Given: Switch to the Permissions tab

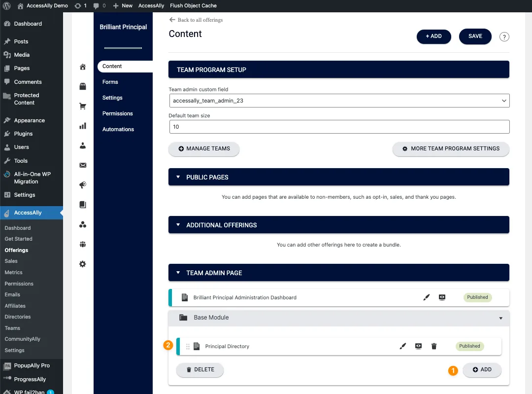Looking at the screenshot, I should pos(117,113).
